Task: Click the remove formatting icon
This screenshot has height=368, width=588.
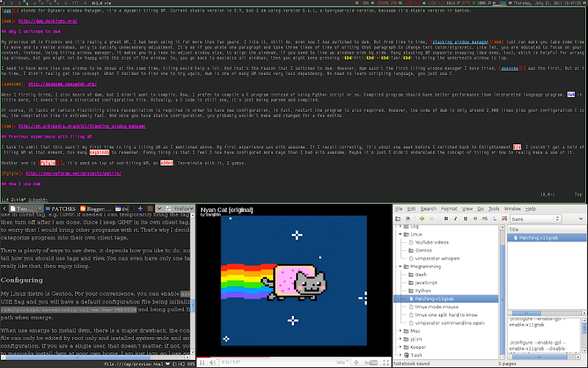Action: 504,219
